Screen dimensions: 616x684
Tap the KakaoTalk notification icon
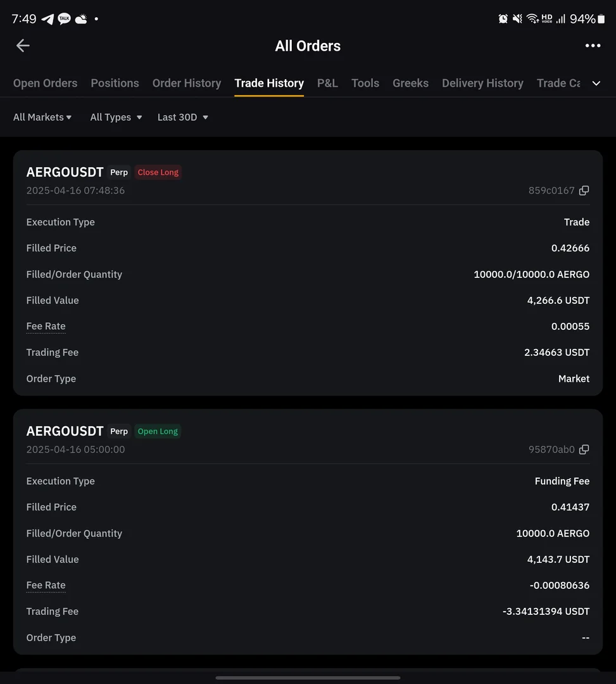point(64,19)
